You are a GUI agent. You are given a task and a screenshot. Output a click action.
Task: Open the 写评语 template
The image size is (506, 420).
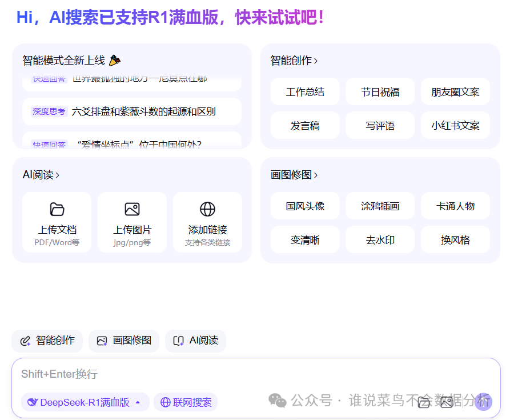[x=380, y=126]
